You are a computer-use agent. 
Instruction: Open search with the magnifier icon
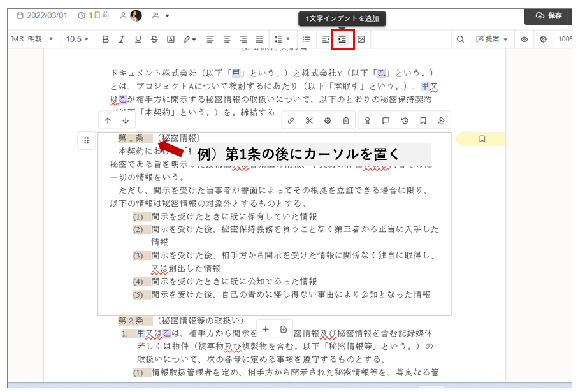pyautogui.click(x=460, y=40)
